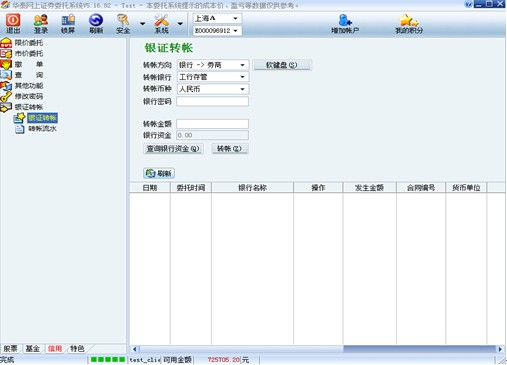Click the horizontal scrollbar right arrow

coord(500,349)
